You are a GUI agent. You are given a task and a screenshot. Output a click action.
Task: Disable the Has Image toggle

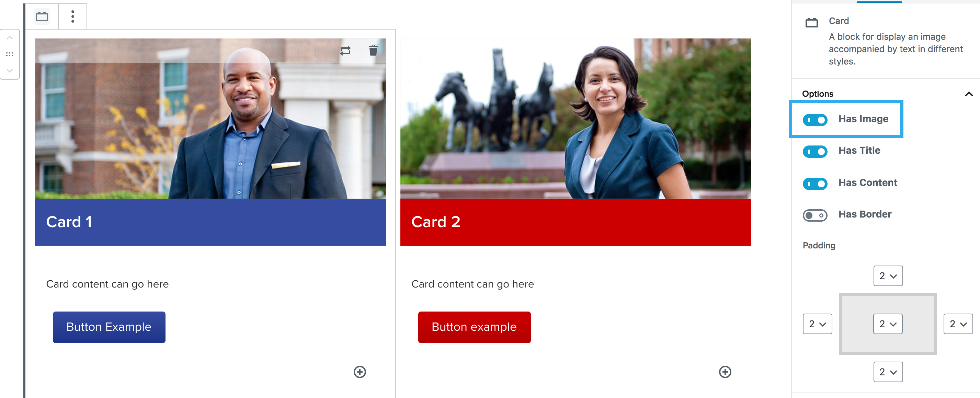point(815,120)
